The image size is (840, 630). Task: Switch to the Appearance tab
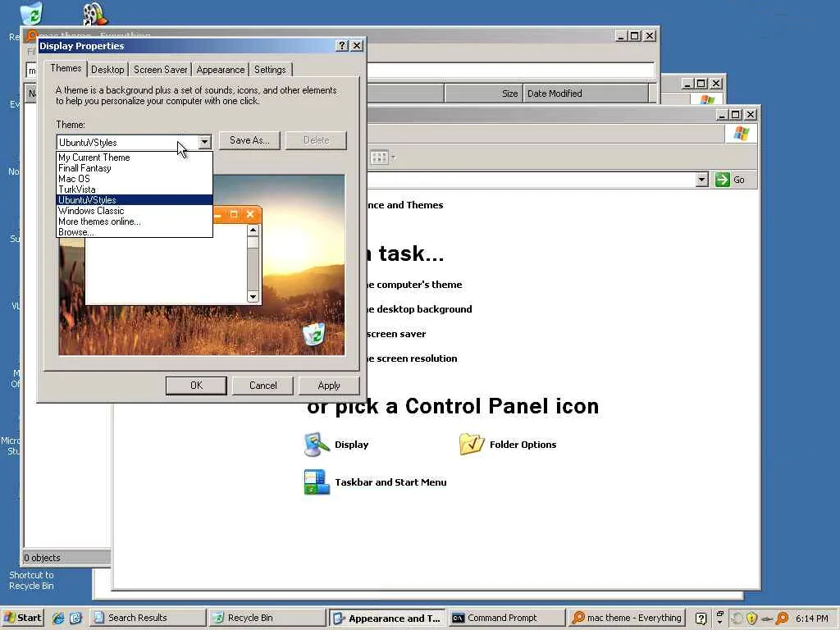point(220,70)
